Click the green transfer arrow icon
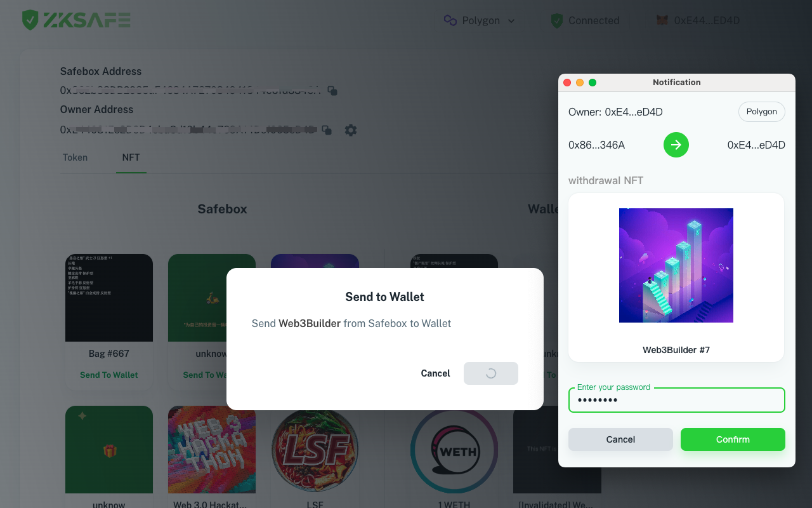Viewport: 812px width, 508px height. (x=676, y=145)
